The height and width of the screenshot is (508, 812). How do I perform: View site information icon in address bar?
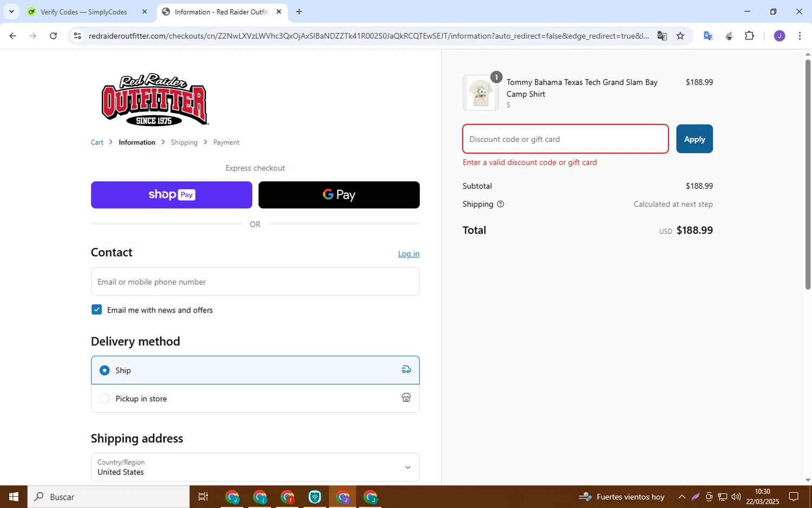[77, 36]
